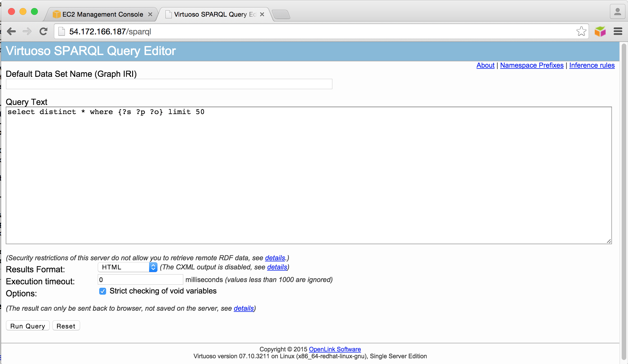The height and width of the screenshot is (364, 628).
Task: Bookmark the page with the star icon
Action: (x=581, y=31)
